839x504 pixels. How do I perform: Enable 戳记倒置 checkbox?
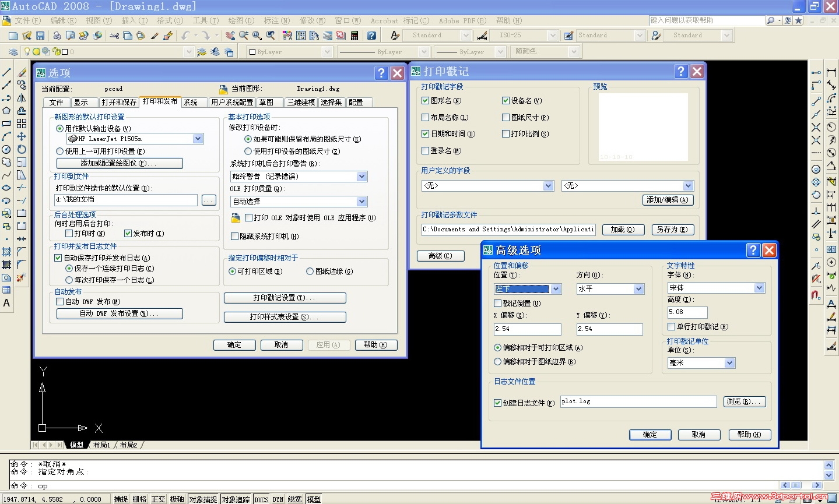click(498, 304)
